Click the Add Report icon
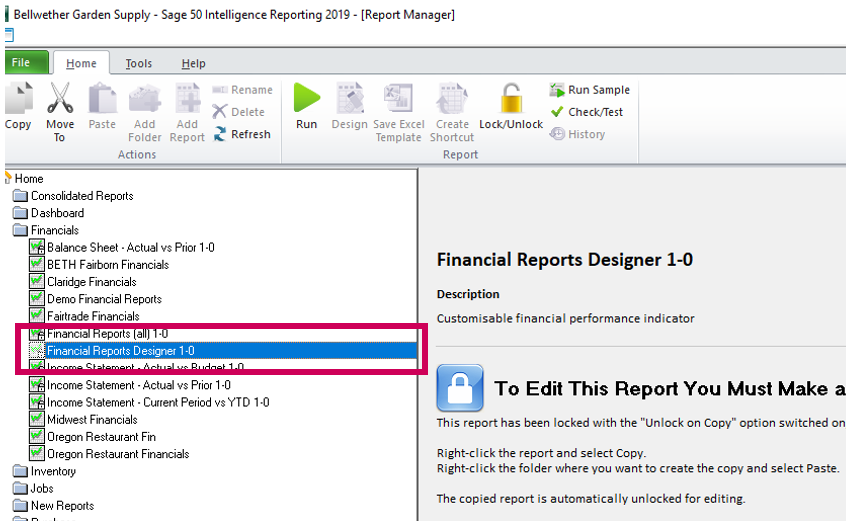Viewport: 851px width, 524px height. [187, 98]
